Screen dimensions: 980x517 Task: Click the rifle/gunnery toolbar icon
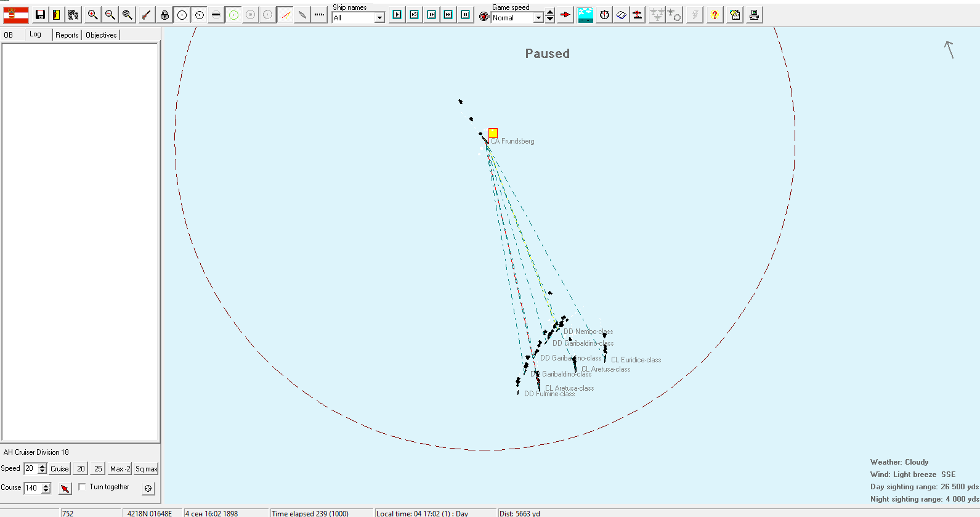coord(146,15)
